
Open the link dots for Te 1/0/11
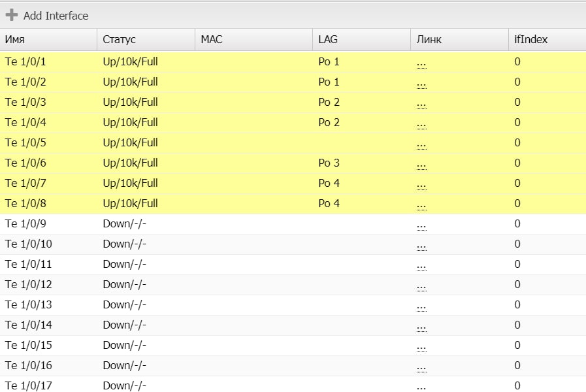tap(421, 267)
